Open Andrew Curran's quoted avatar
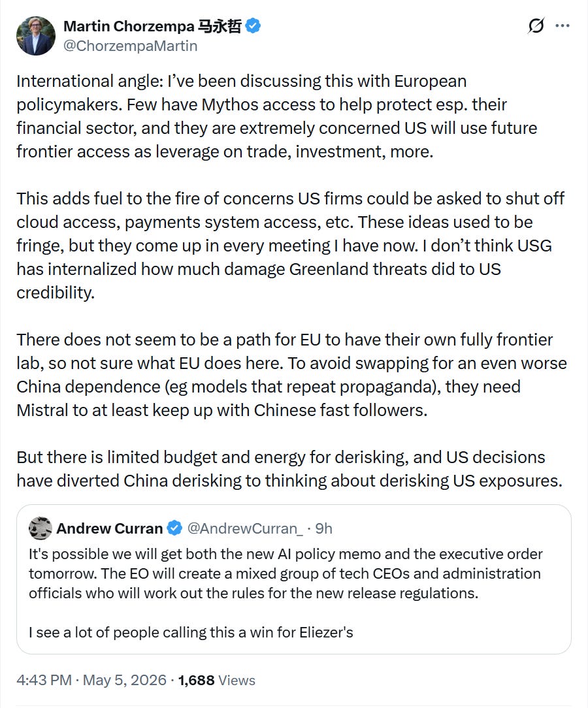Viewport: 588px width, 708px height. pyautogui.click(x=41, y=528)
